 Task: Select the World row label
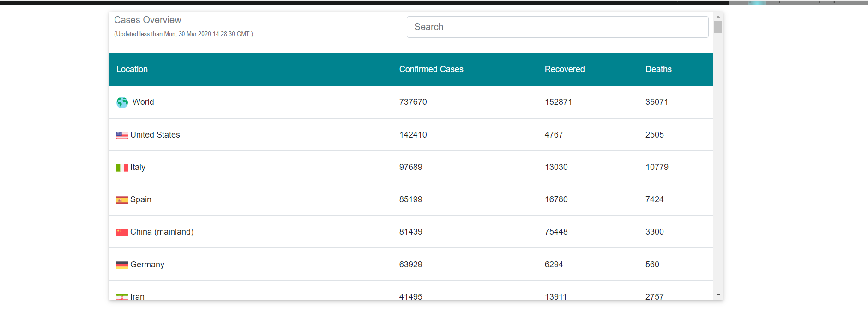click(143, 102)
